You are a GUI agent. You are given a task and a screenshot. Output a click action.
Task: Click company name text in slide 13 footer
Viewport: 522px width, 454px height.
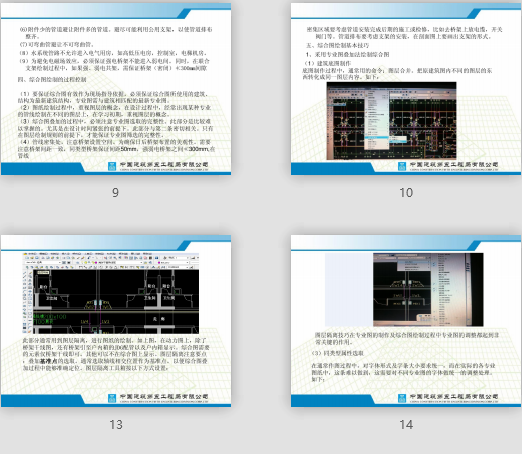[x=164, y=397]
